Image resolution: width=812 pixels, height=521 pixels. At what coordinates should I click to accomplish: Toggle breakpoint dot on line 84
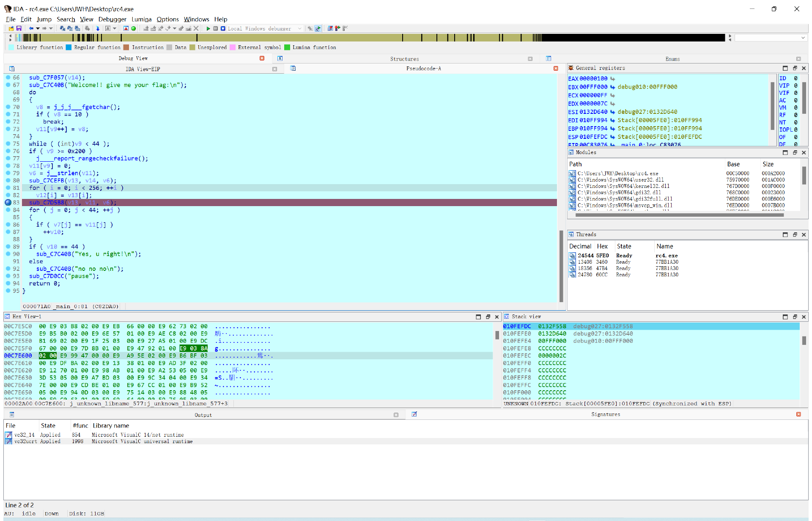tap(8, 210)
